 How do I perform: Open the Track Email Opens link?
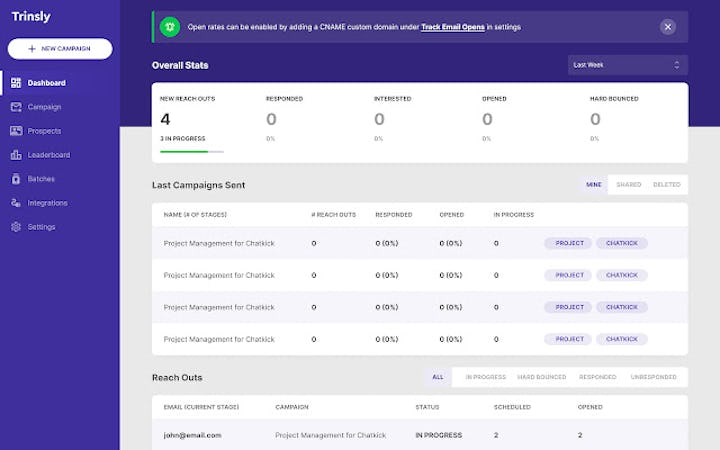click(x=453, y=27)
